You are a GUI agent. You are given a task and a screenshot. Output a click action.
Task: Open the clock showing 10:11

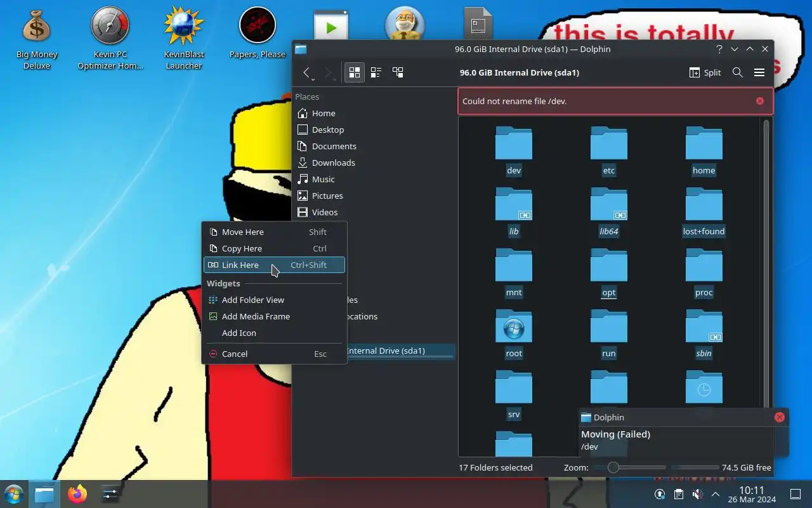click(x=752, y=495)
